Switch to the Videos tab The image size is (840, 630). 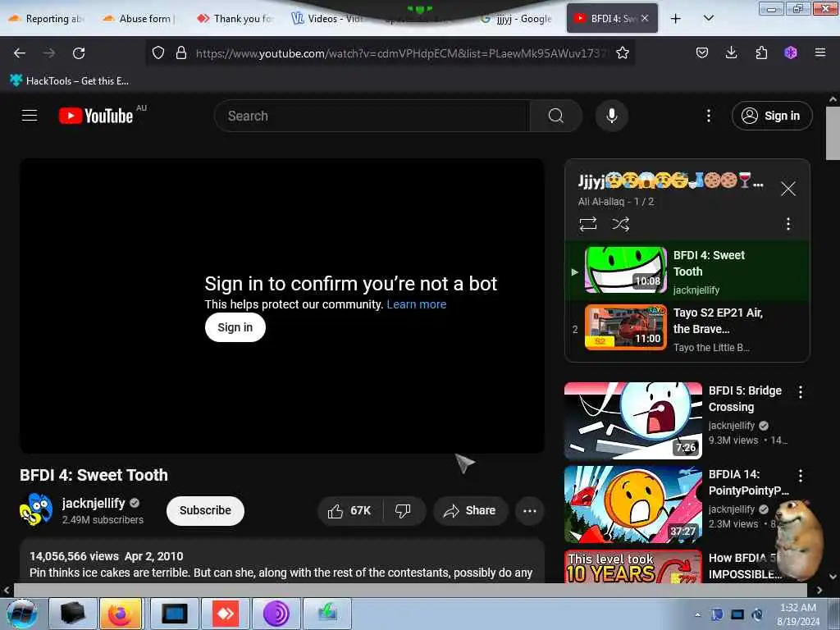pos(328,18)
